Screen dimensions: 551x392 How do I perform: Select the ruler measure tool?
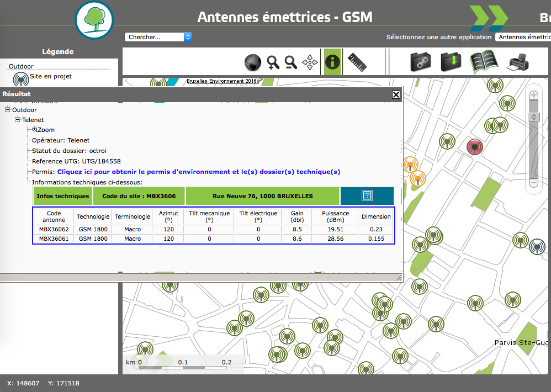[357, 62]
